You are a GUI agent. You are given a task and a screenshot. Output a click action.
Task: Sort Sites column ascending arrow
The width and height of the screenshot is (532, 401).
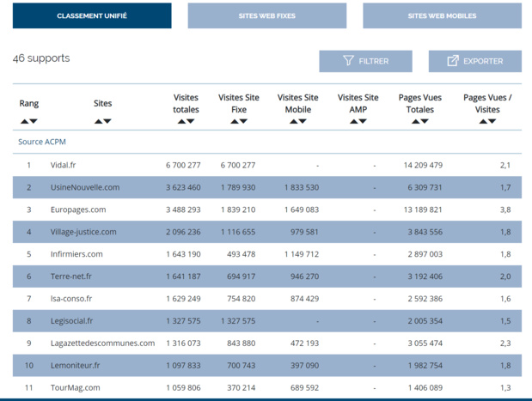point(98,122)
